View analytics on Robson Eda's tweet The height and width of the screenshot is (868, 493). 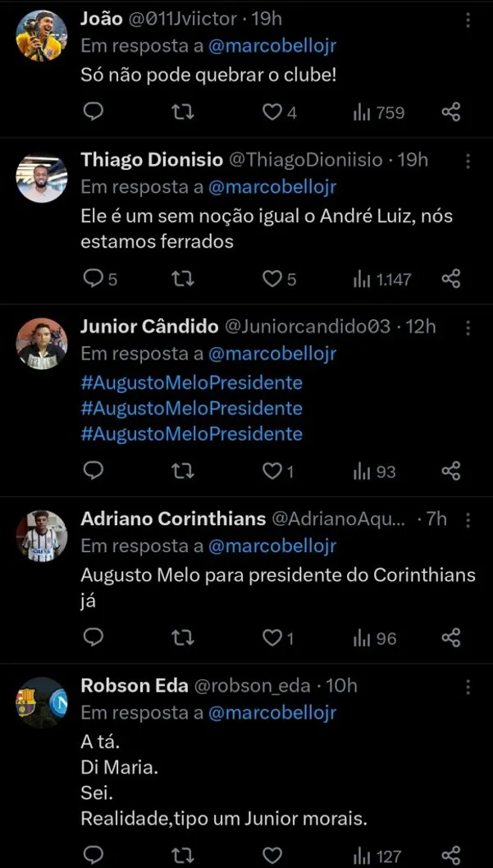[369, 855]
